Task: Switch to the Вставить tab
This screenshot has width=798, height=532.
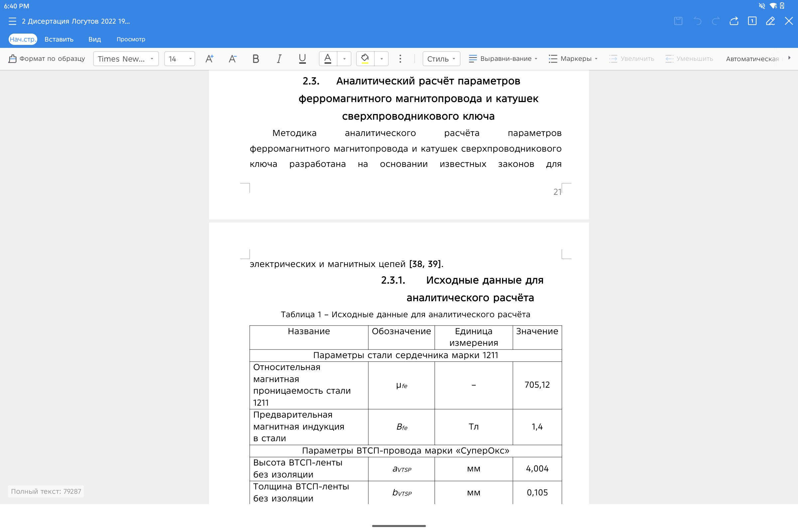Action: pos(59,39)
